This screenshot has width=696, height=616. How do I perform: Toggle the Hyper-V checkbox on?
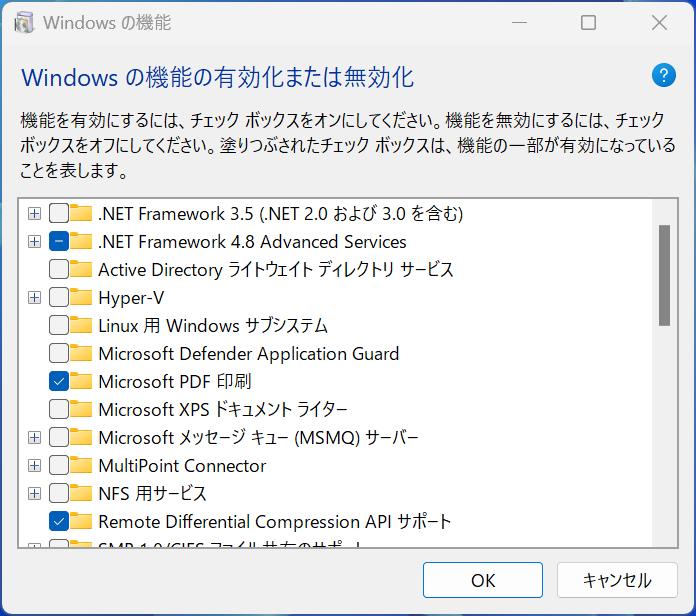58,298
